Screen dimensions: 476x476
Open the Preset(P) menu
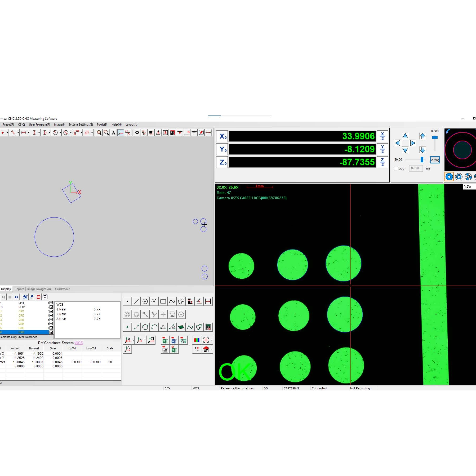(x=8, y=124)
